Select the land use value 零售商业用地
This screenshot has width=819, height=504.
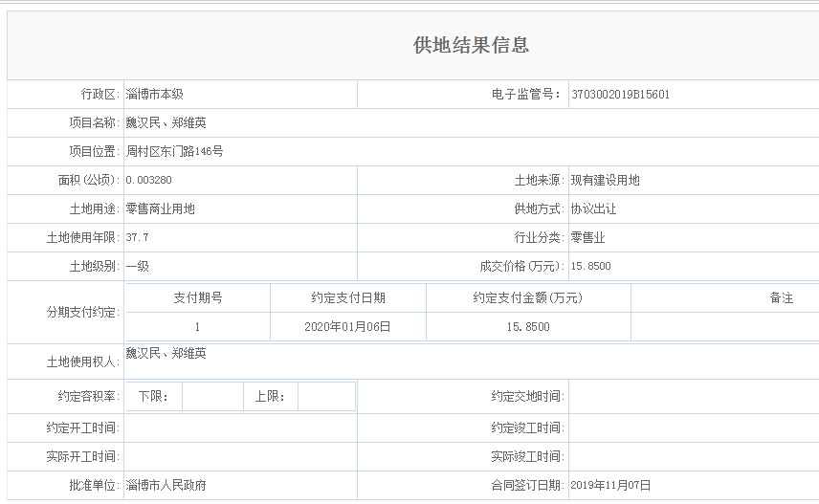coord(161,208)
